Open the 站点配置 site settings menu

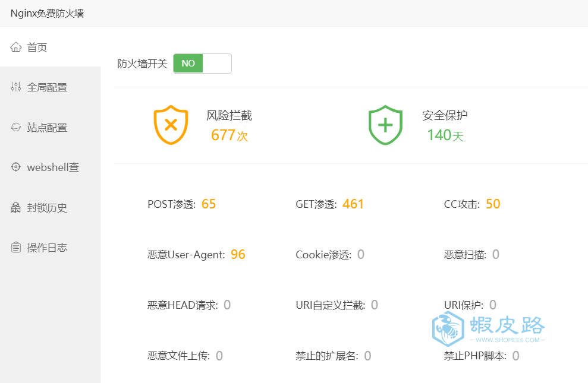point(51,128)
